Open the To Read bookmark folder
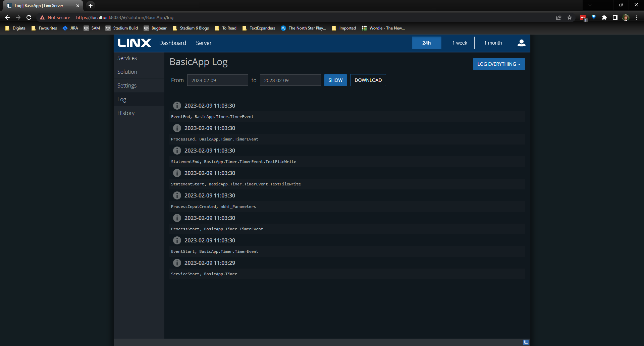This screenshot has height=346, width=644. point(225,28)
